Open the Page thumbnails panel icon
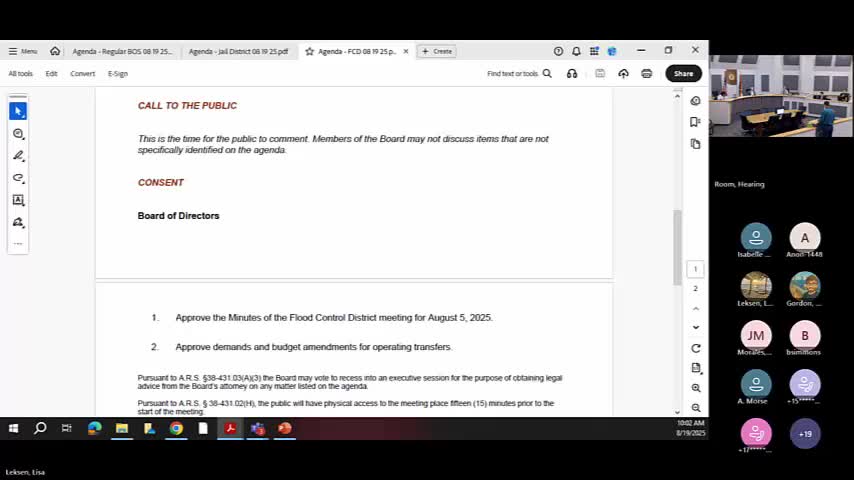The height and width of the screenshot is (480, 854). (x=696, y=144)
